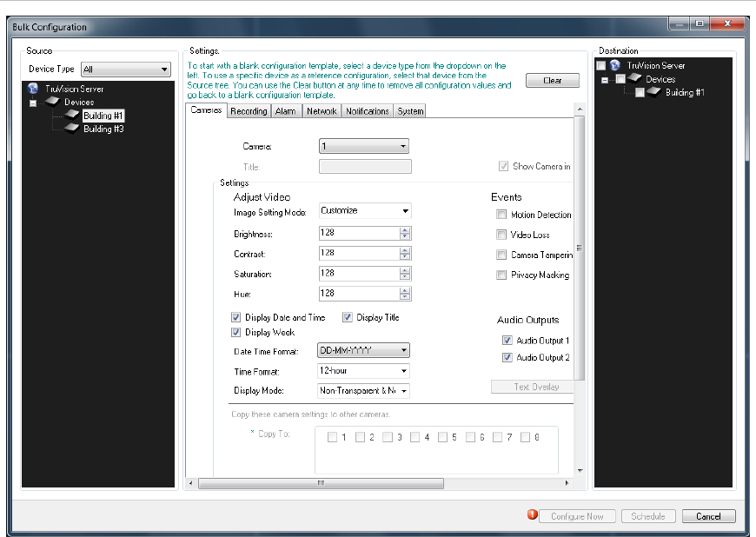Open the Device Type dropdown
The height and width of the screenshot is (537, 756).
click(x=126, y=70)
